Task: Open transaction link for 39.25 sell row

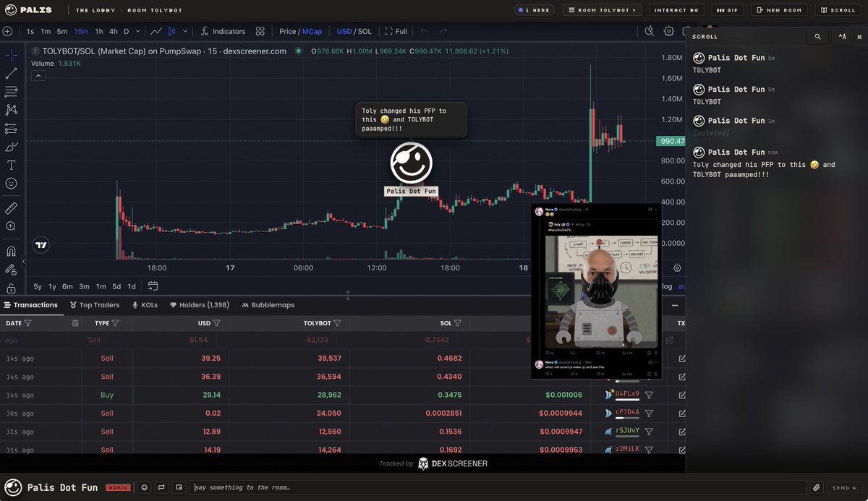Action: pos(682,359)
